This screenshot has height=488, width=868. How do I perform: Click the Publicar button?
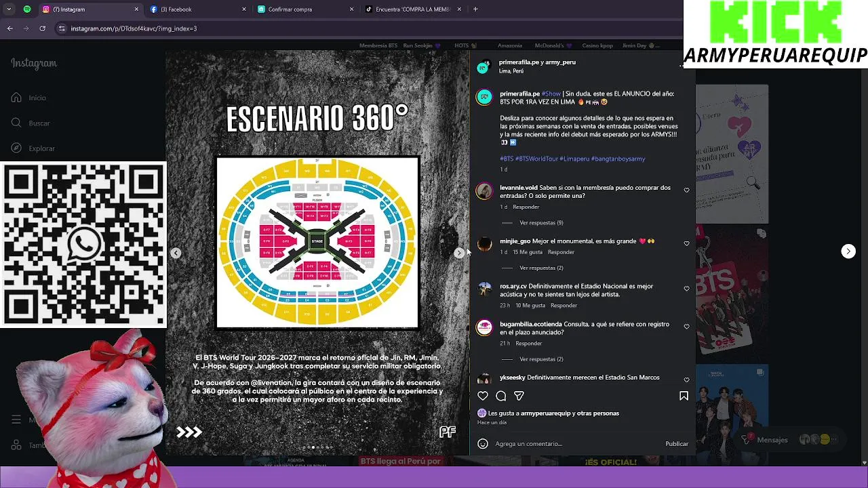point(677,444)
